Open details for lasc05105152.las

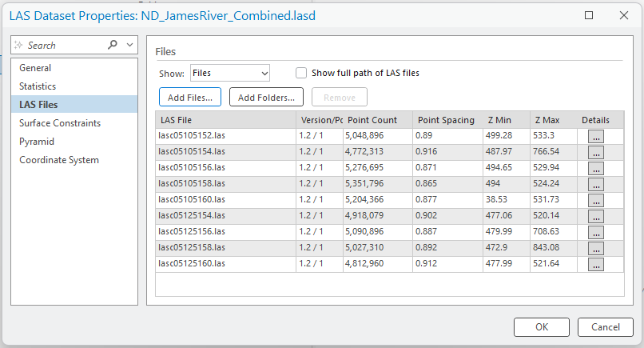point(595,137)
